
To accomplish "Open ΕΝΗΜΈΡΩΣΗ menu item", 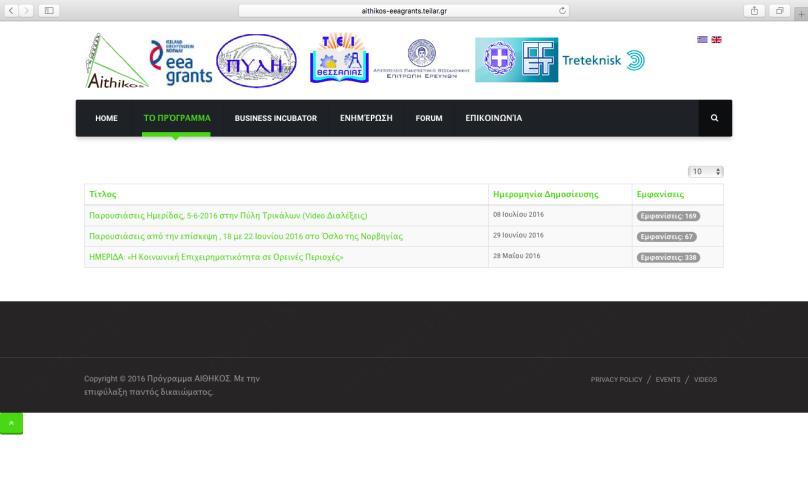I will coord(366,118).
